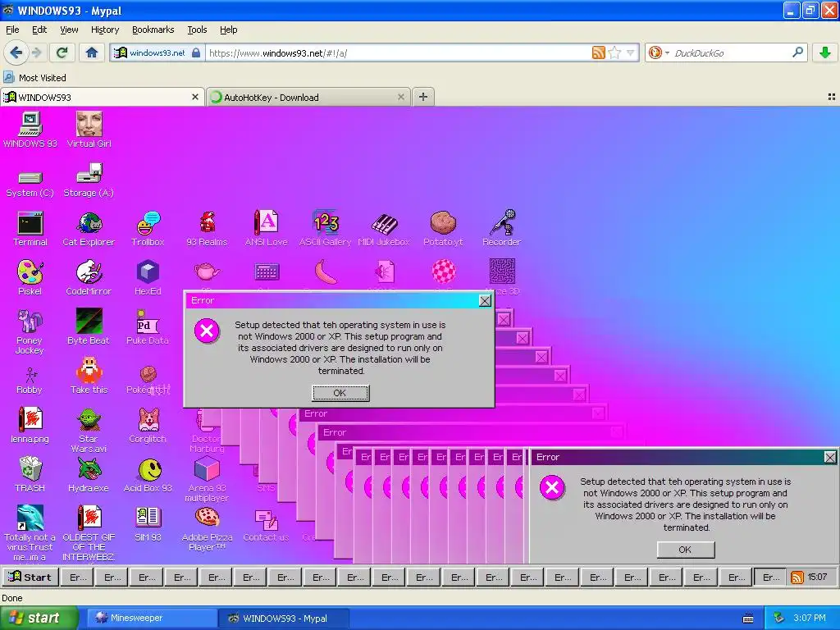Open the Most Visited bookmarks folder
Screen dimensions: 840x630
[34, 78]
